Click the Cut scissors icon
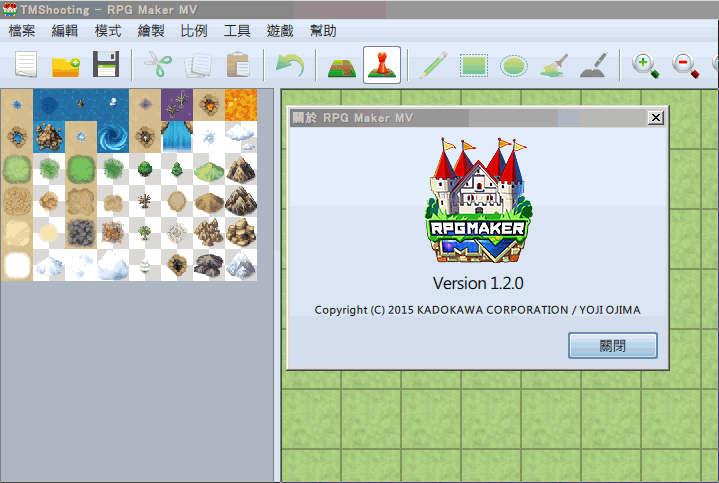 coord(157,64)
